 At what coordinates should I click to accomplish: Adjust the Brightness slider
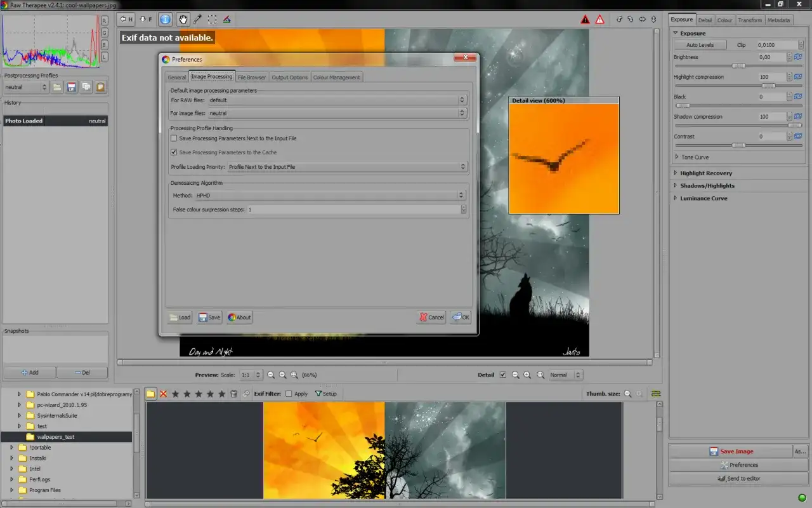coord(738,66)
